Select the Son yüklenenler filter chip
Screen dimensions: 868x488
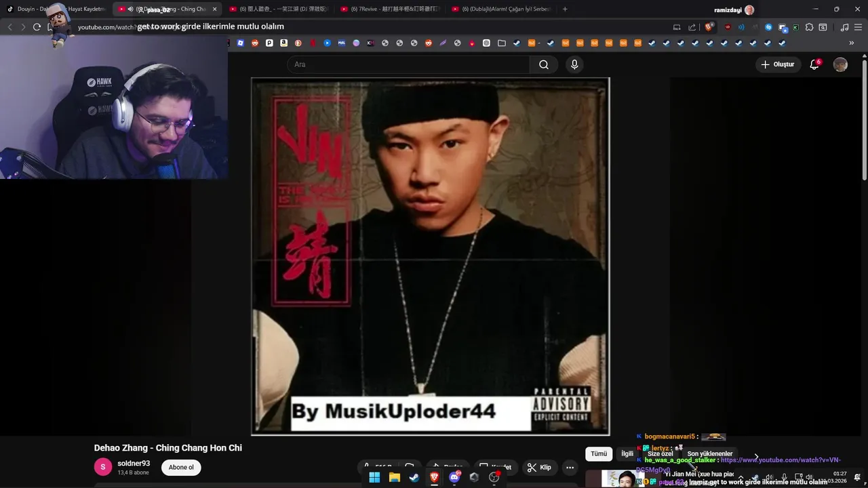(x=710, y=454)
